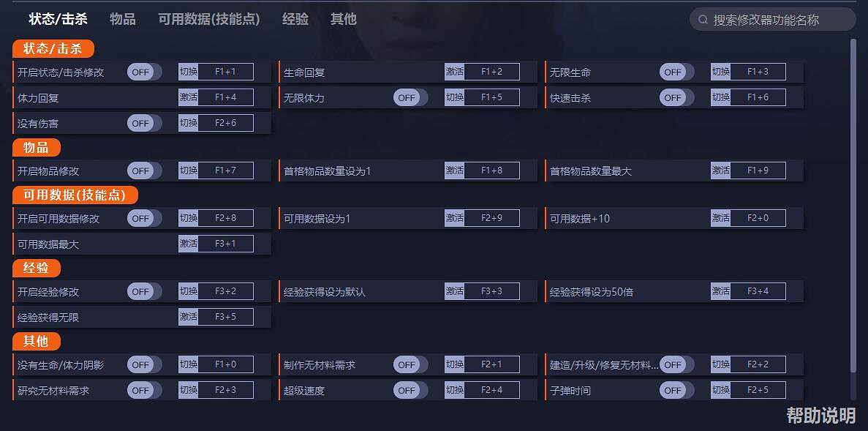Click the 激活 indicator for 体力回复

tap(188, 97)
